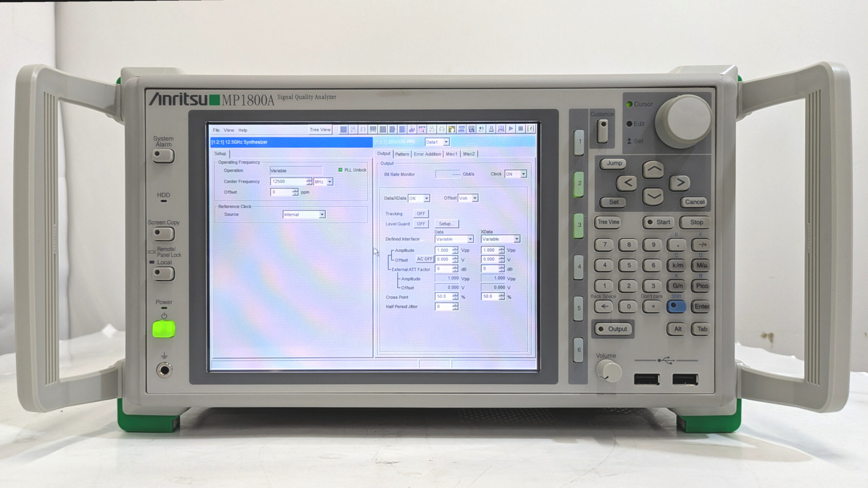Click the test tubes toolbar icon
Screen dimensions: 868x488
pos(471,129)
